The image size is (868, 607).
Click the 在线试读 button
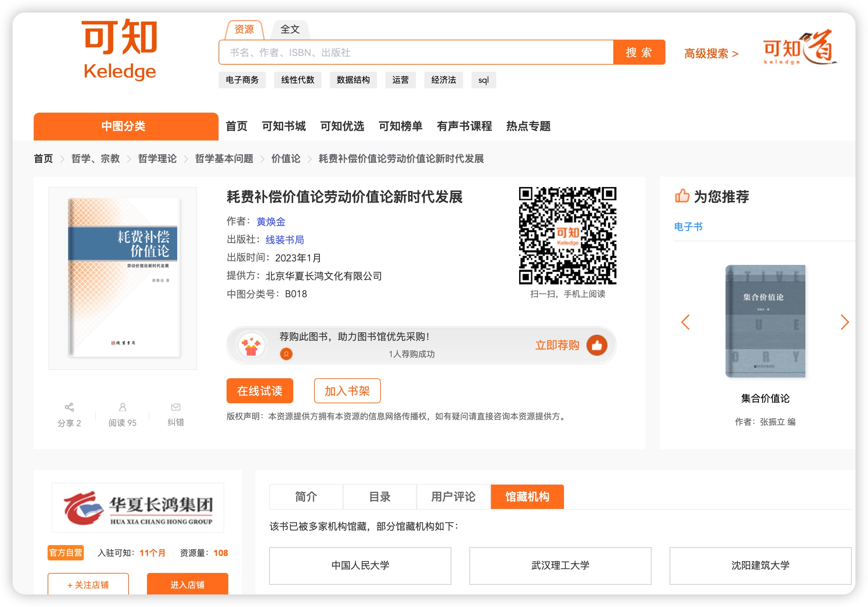260,391
